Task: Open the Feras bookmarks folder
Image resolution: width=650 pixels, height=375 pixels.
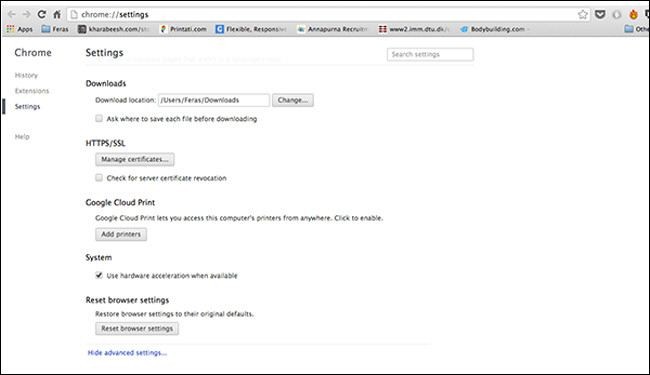Action: [x=55, y=29]
